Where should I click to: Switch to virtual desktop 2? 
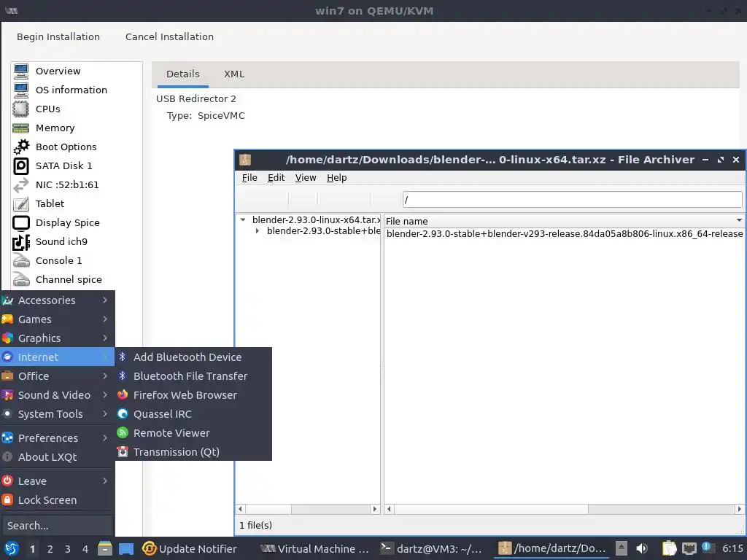click(50, 549)
